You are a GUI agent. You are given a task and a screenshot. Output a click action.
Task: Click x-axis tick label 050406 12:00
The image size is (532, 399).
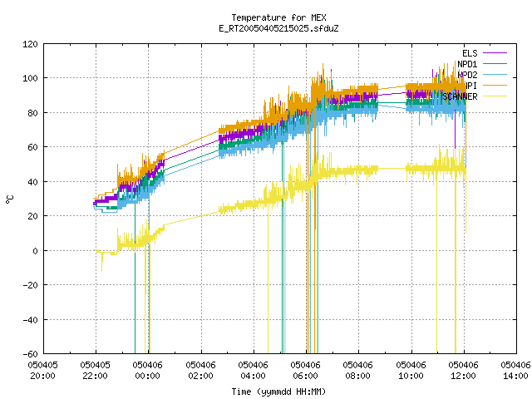click(464, 371)
